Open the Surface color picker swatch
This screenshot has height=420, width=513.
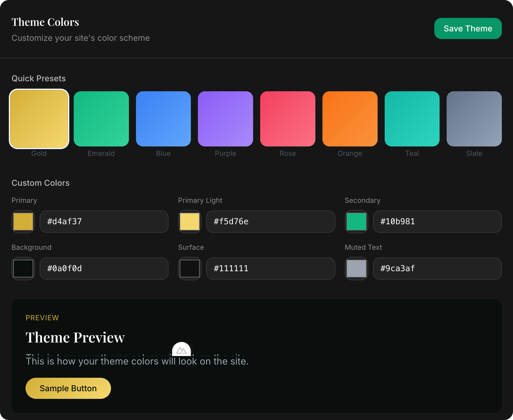pos(190,269)
